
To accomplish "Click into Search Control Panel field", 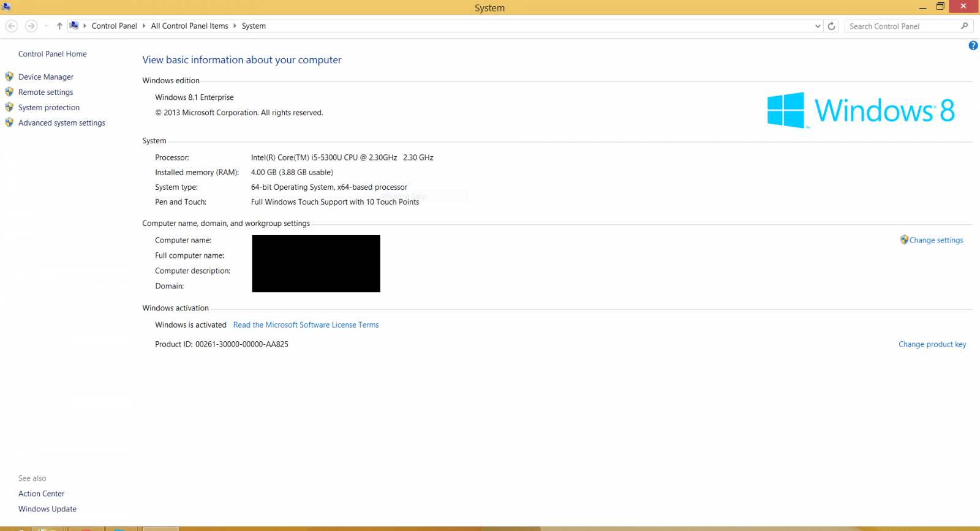I will [900, 26].
